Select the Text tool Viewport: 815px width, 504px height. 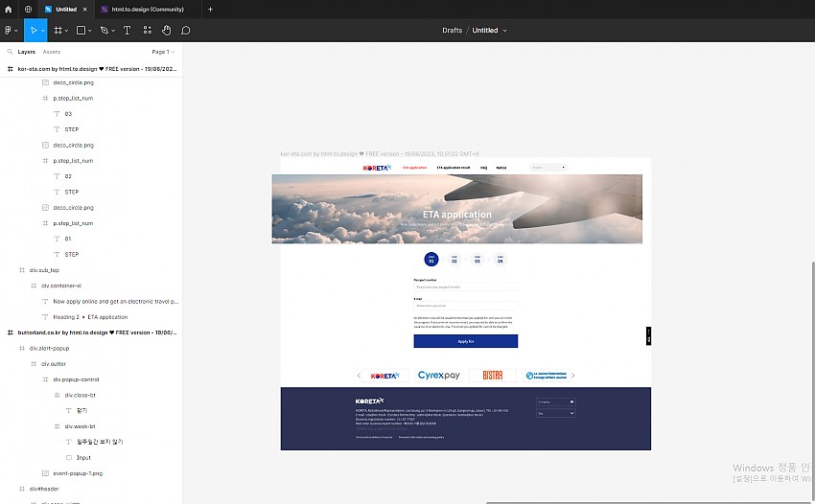point(127,30)
